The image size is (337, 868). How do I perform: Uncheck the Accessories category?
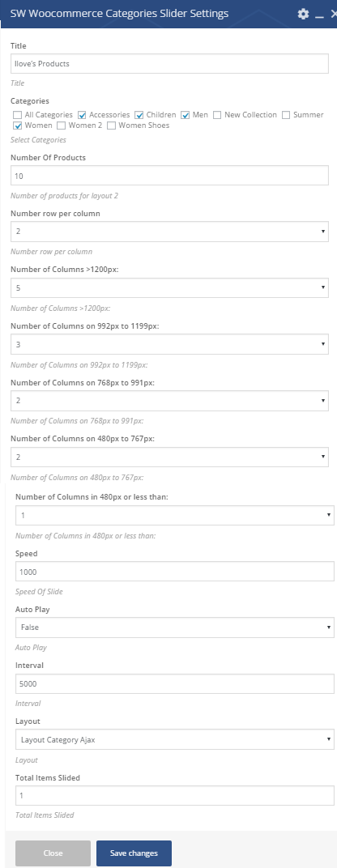coord(82,115)
